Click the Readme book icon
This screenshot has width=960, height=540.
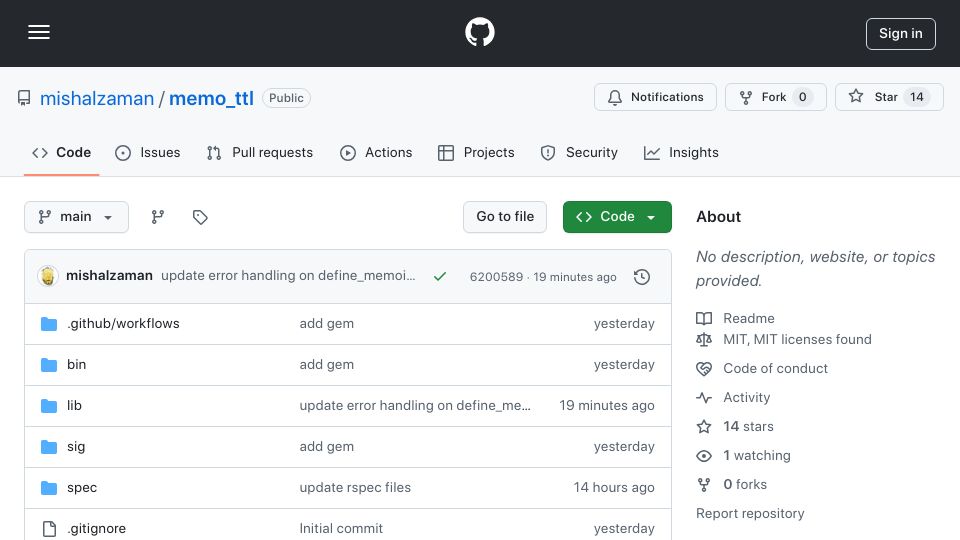click(704, 318)
